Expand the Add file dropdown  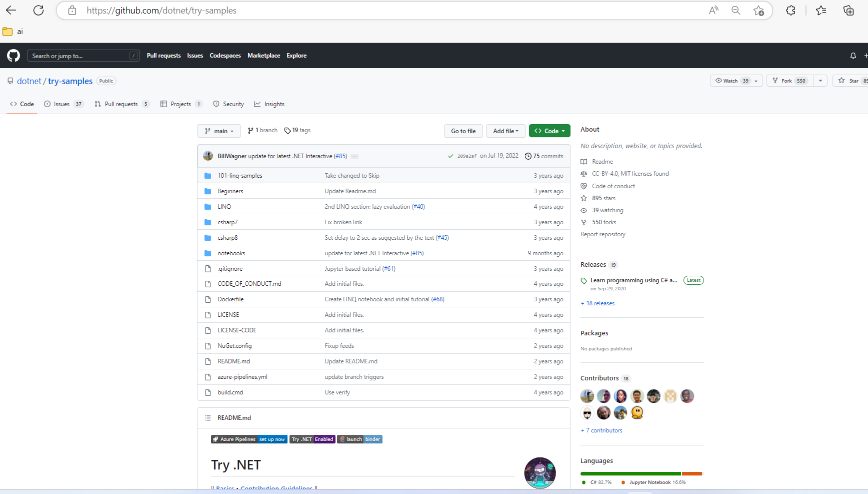(x=506, y=131)
